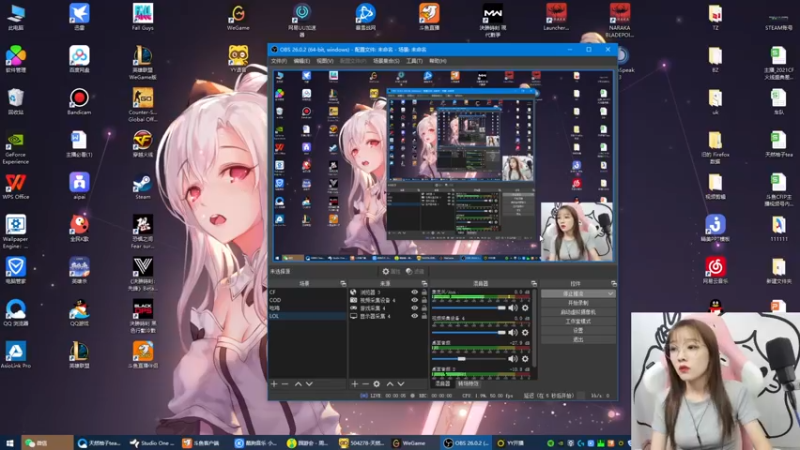Open GeForce Experience desktop icon
This screenshot has height=450, width=800.
(15, 148)
